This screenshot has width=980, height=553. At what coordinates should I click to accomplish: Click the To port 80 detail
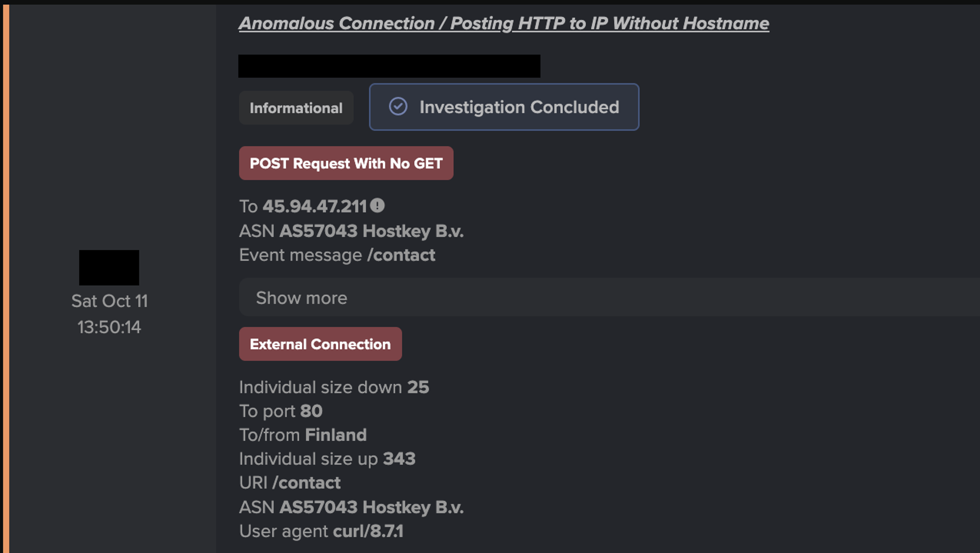(281, 411)
